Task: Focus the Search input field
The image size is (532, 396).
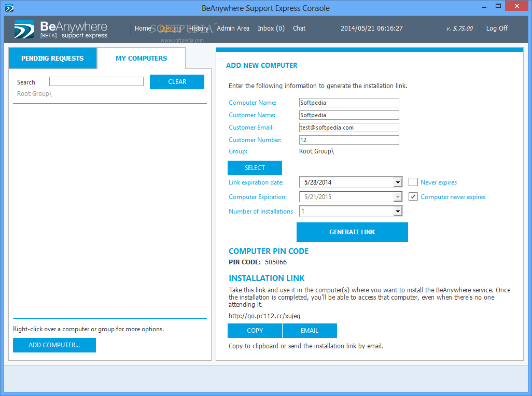Action: click(x=96, y=81)
